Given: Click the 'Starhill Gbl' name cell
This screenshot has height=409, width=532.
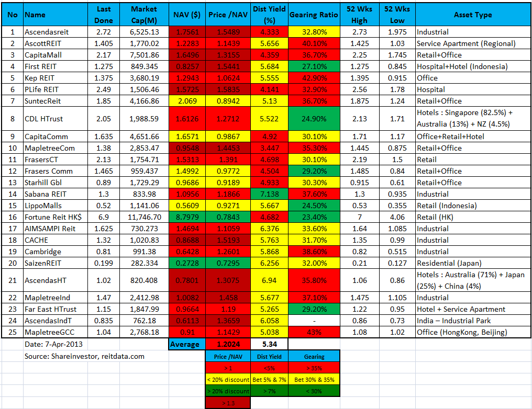Looking at the screenshot, I should tap(56, 183).
